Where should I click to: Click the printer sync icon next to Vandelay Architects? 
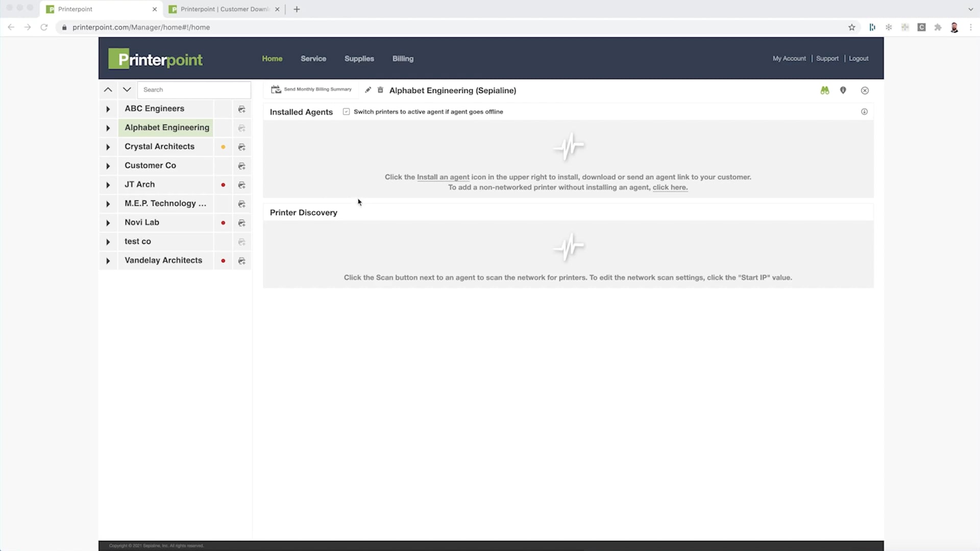tap(241, 260)
